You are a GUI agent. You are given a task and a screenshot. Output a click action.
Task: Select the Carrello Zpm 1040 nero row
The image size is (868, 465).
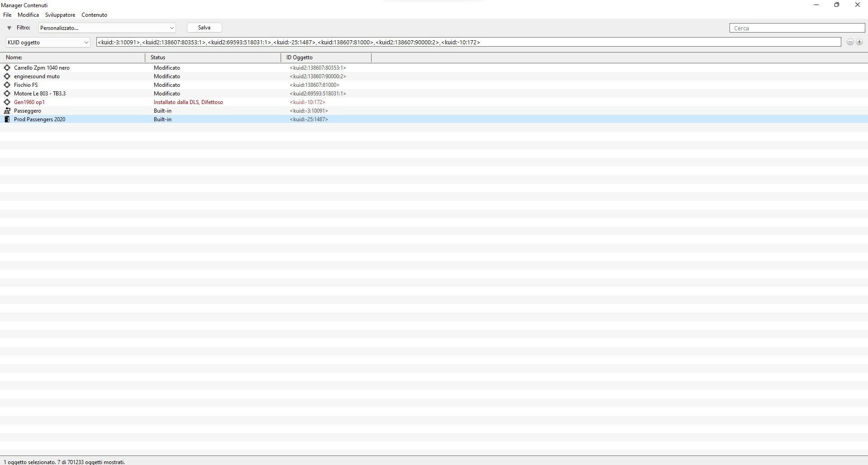434,68
